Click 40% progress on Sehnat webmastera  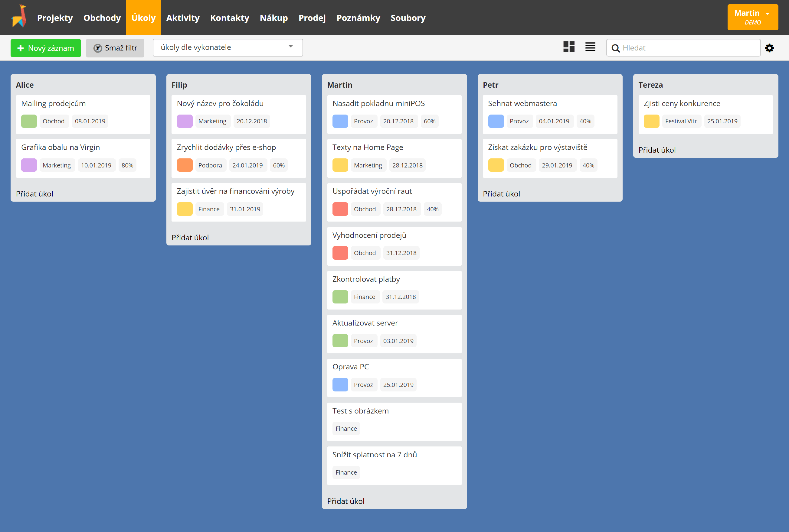(585, 121)
